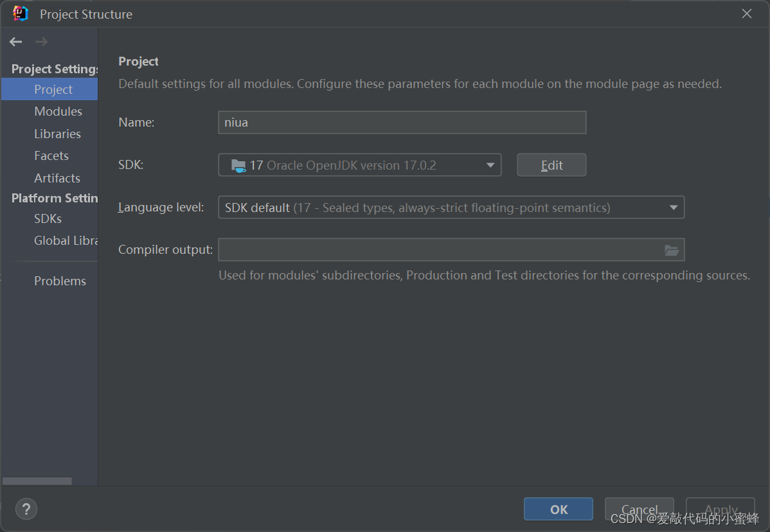Click the folder icon in Compiler output field
The height and width of the screenshot is (532, 770).
pos(672,250)
